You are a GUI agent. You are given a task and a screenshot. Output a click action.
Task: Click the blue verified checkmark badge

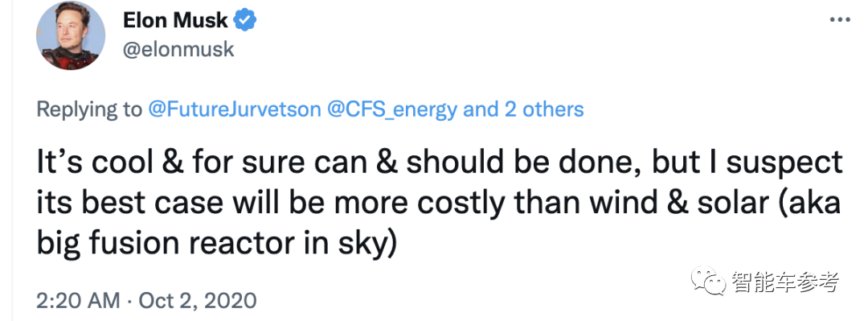tap(244, 20)
